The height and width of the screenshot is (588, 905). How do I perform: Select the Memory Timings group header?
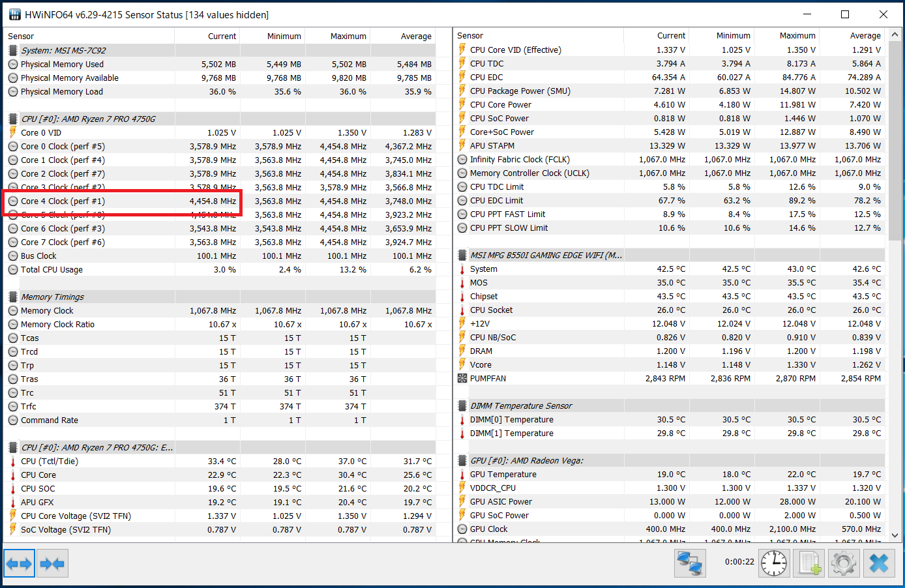click(220, 297)
